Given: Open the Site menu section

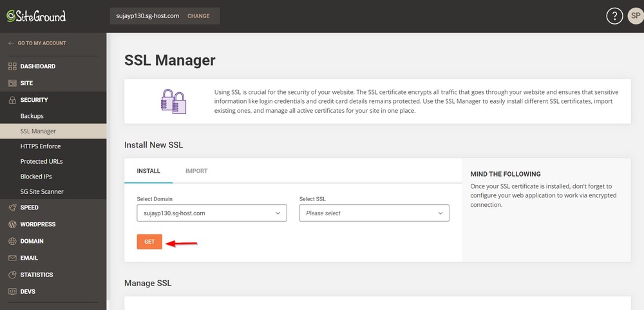Looking at the screenshot, I should coord(26,83).
